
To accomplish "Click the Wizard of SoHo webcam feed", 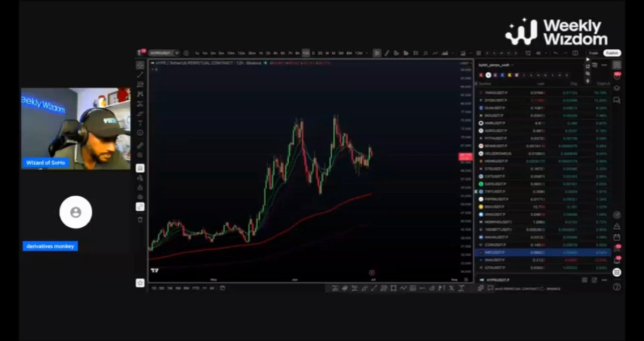I will pos(76,129).
